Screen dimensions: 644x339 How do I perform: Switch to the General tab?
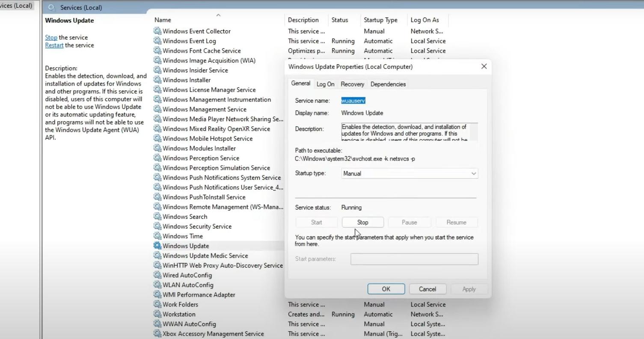pyautogui.click(x=301, y=83)
